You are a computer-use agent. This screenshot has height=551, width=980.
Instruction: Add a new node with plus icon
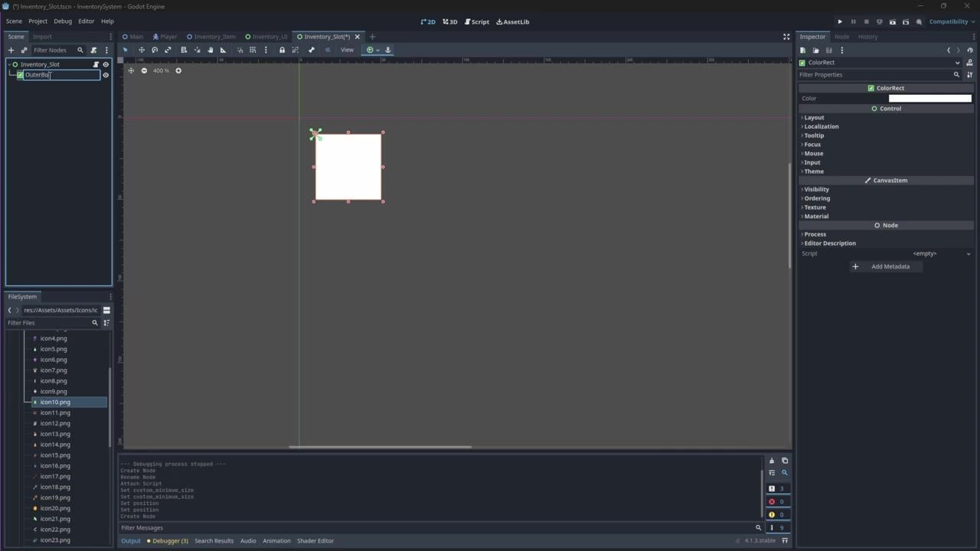(x=11, y=50)
